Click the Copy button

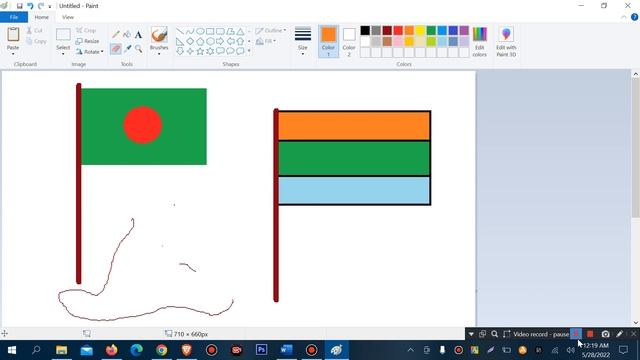coord(36,41)
